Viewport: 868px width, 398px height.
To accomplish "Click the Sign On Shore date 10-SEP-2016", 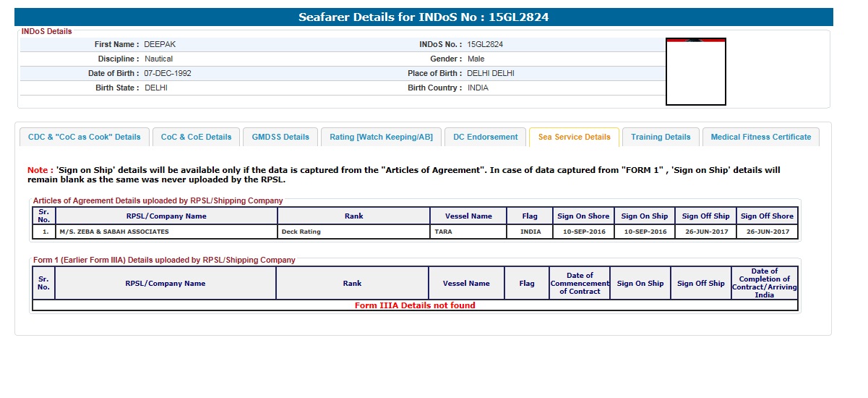I will point(583,232).
